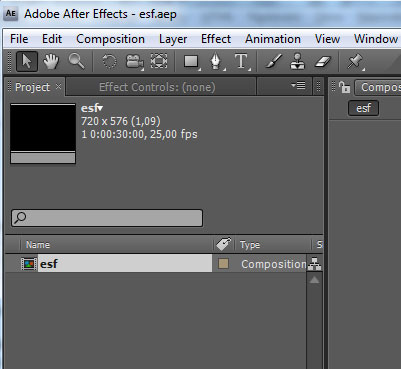This screenshot has height=369, width=401.
Task: Toggle the Composition viewer lock icon
Action: [x=344, y=87]
